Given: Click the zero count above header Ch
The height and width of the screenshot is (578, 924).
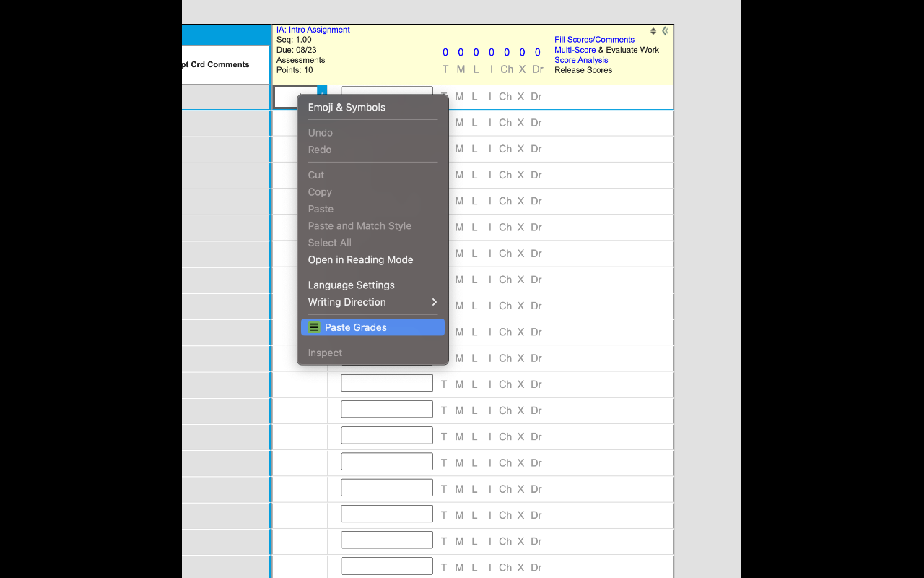Looking at the screenshot, I should point(507,52).
